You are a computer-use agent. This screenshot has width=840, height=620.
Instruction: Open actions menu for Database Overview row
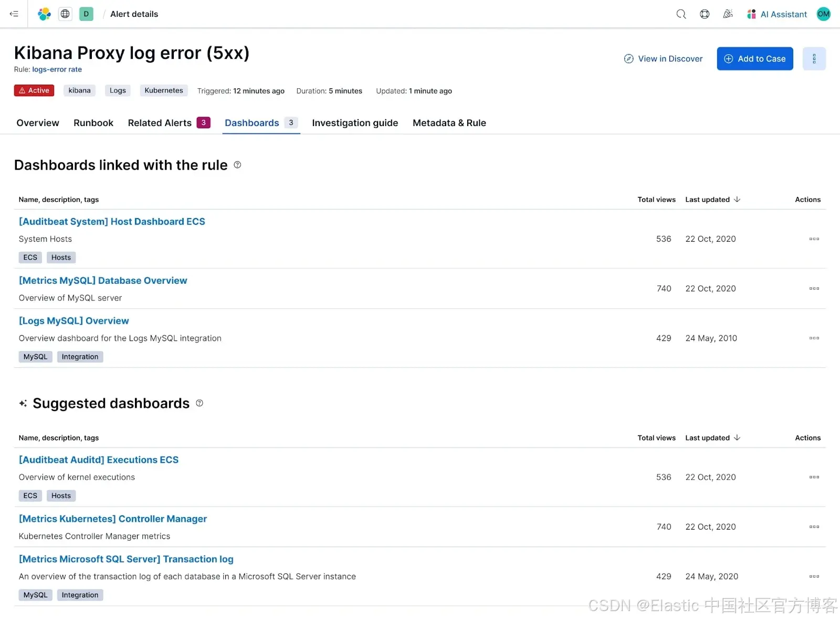tap(814, 288)
